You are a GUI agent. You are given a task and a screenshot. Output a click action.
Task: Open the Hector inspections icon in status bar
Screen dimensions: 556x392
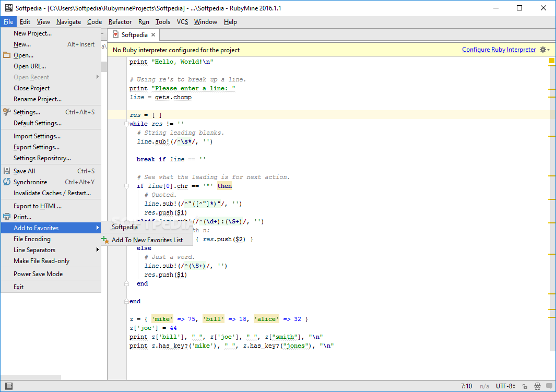[538, 386]
